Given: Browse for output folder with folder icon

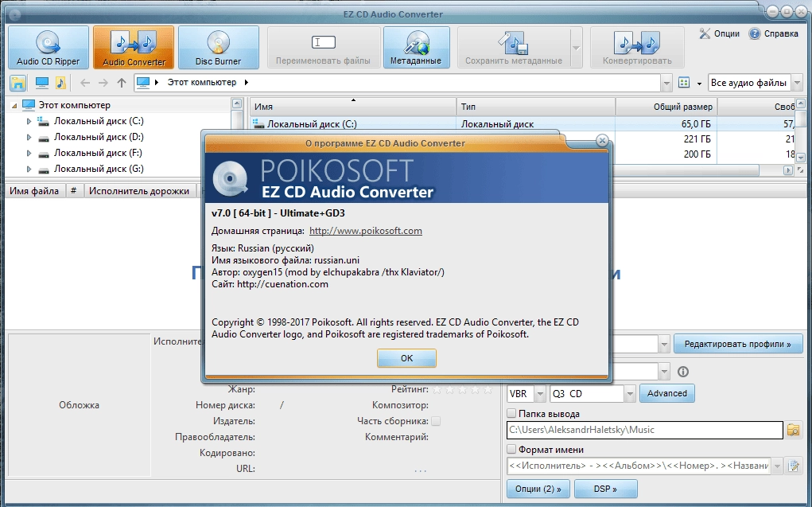Looking at the screenshot, I should [793, 430].
